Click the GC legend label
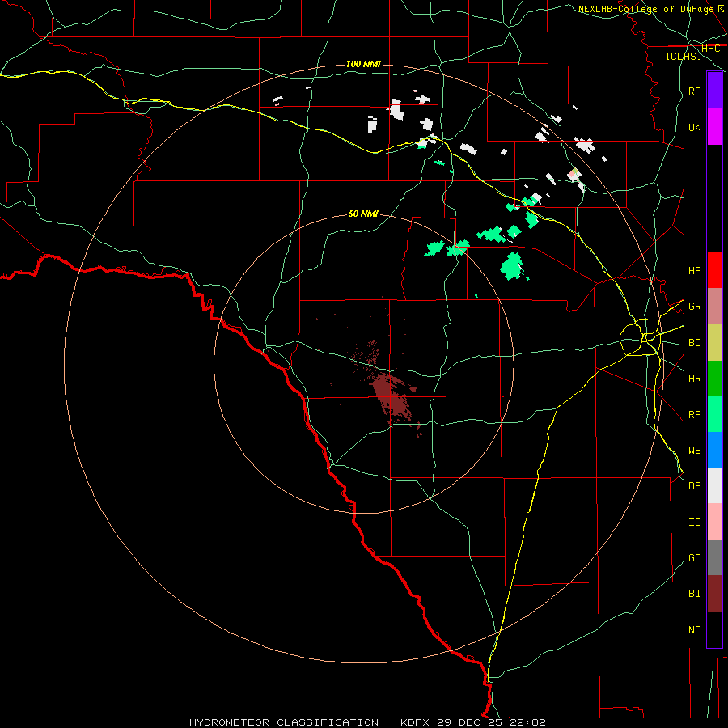The width and height of the screenshot is (728, 728). click(694, 558)
